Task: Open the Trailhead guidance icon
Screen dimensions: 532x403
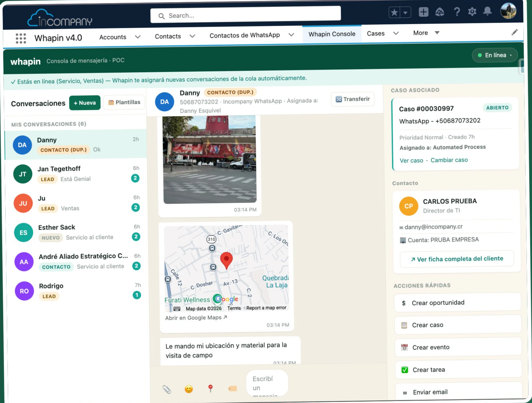Action: pyautogui.click(x=439, y=12)
